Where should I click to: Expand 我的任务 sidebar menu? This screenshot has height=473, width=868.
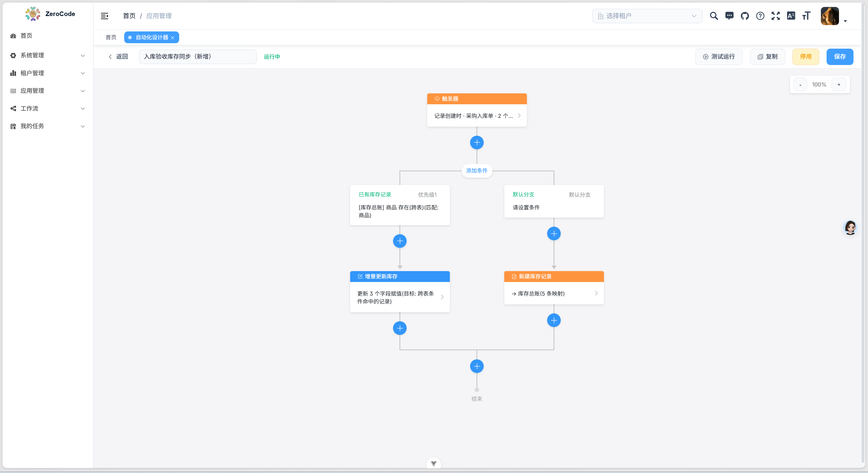47,126
